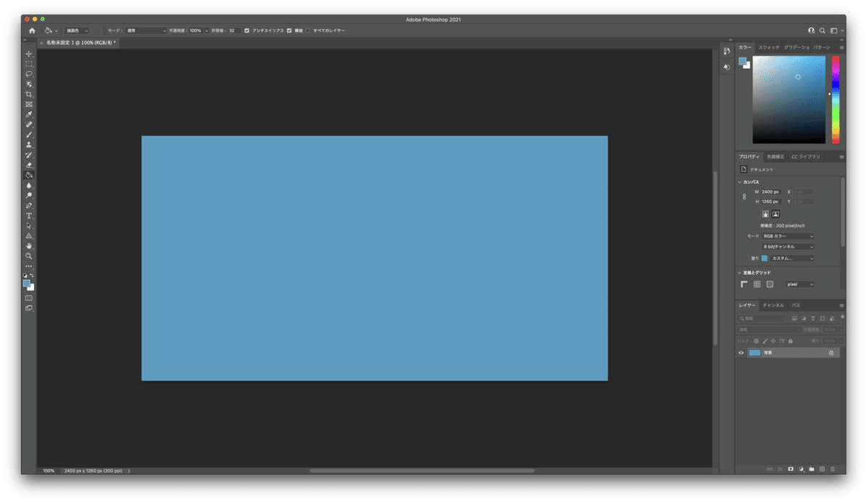
Task: Click the new group folder button
Action: pos(812,469)
